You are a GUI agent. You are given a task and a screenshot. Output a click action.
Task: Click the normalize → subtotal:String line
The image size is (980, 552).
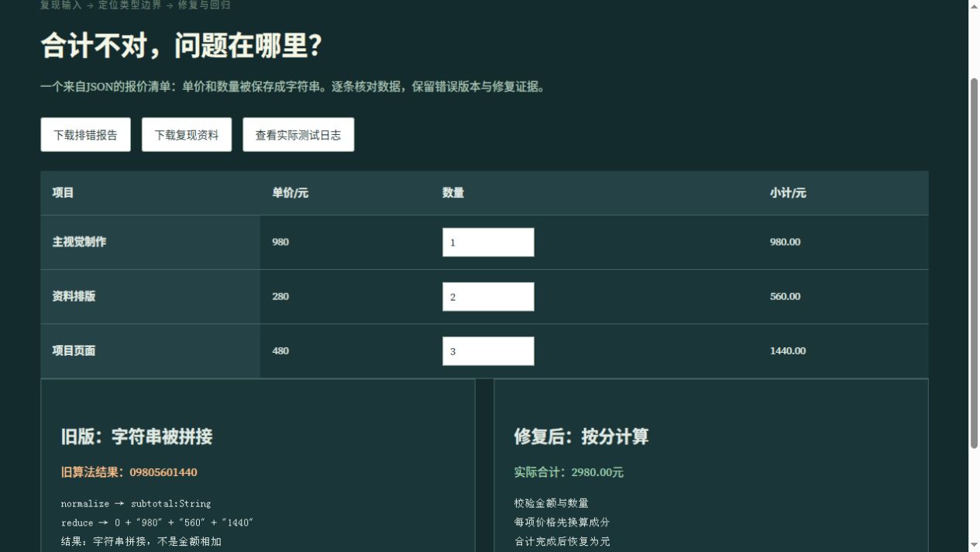pos(136,503)
